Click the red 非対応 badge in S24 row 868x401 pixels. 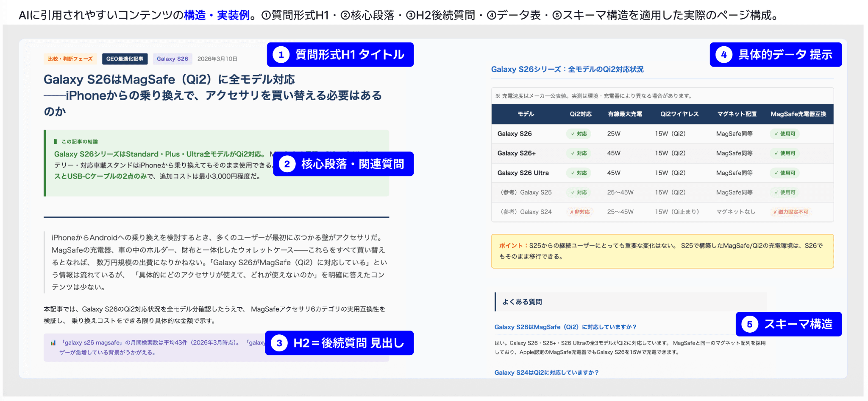[x=580, y=212]
